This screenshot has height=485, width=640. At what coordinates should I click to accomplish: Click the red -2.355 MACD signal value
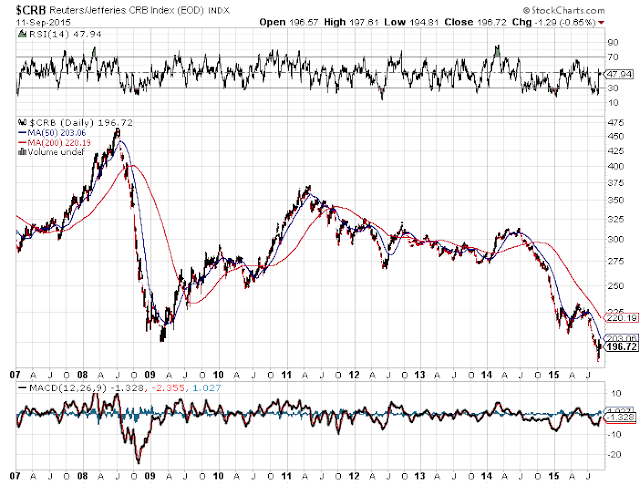point(167,387)
